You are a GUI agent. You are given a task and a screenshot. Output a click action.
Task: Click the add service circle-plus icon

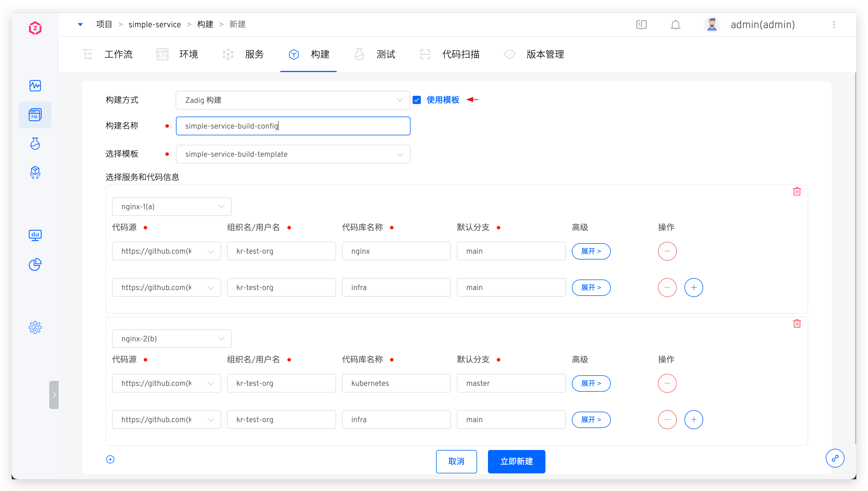point(110,459)
